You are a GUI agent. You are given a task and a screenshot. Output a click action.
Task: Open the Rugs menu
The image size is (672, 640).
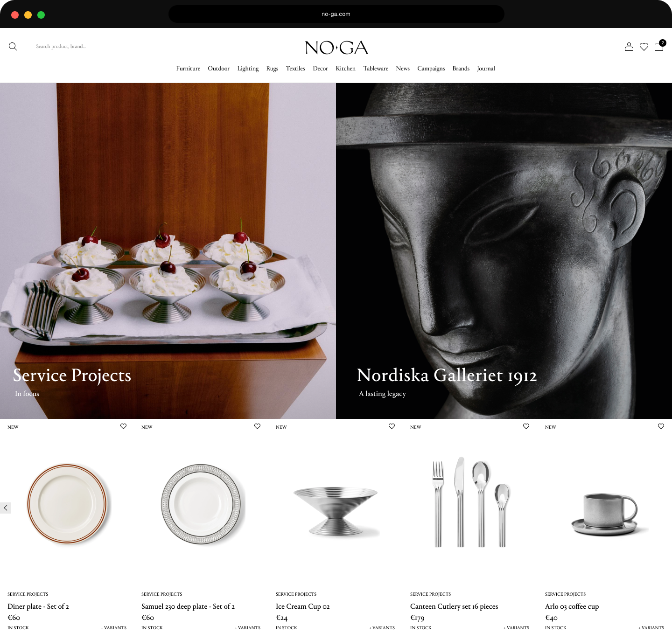click(272, 68)
